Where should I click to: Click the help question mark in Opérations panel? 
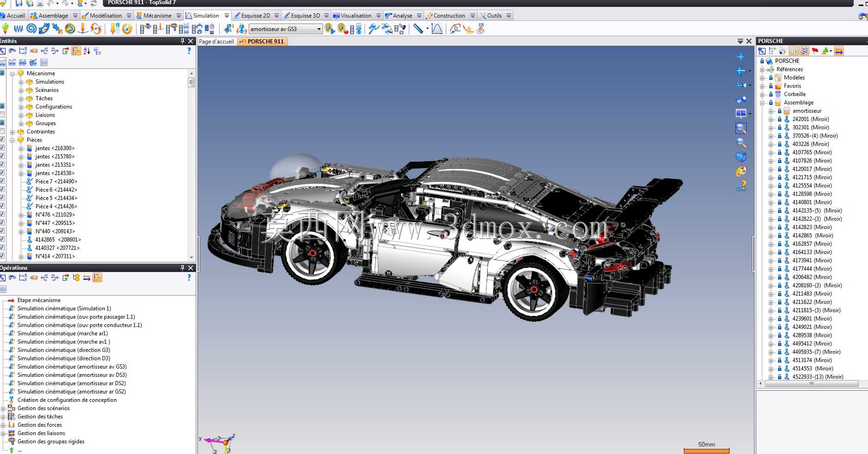pos(189,278)
